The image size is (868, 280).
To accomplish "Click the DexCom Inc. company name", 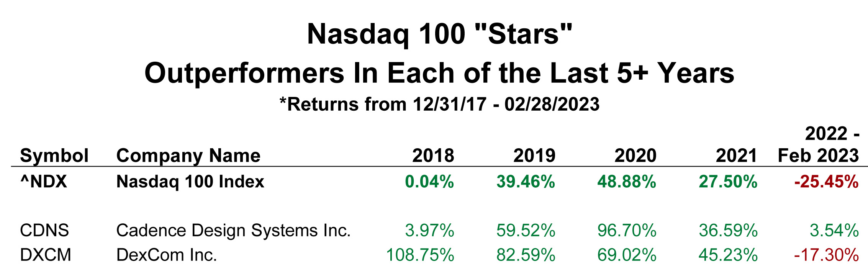I will [167, 255].
